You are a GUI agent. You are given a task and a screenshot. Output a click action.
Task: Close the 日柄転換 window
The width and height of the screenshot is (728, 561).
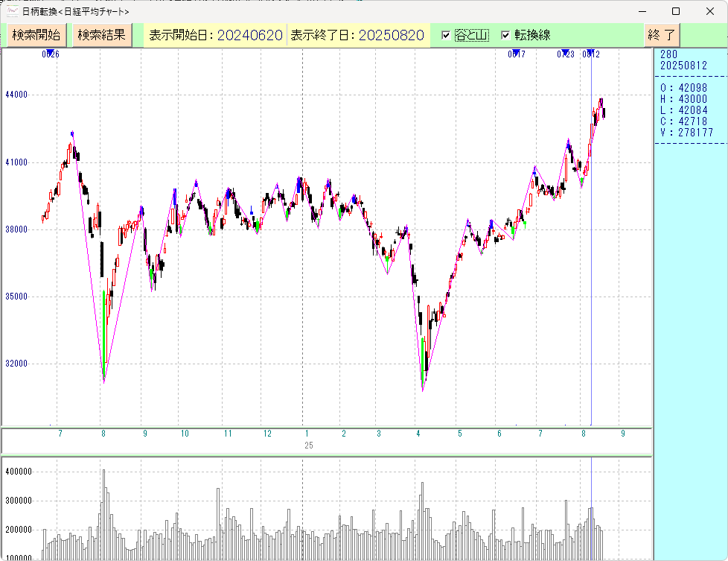[709, 11]
